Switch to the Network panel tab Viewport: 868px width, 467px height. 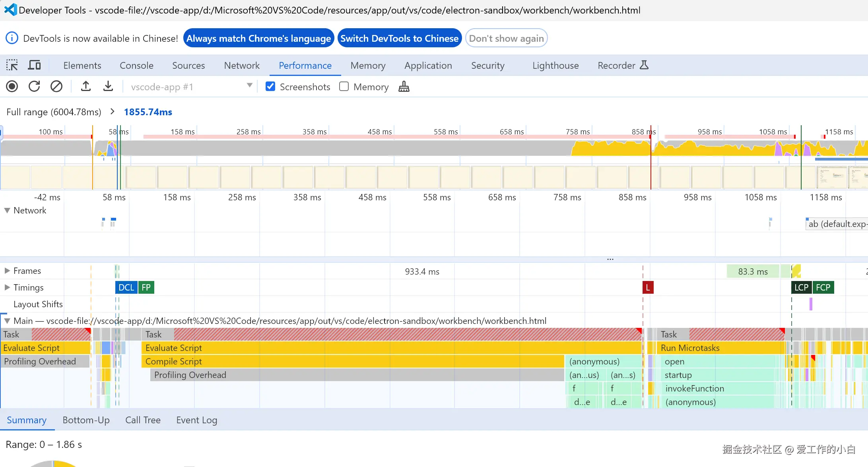pos(241,66)
